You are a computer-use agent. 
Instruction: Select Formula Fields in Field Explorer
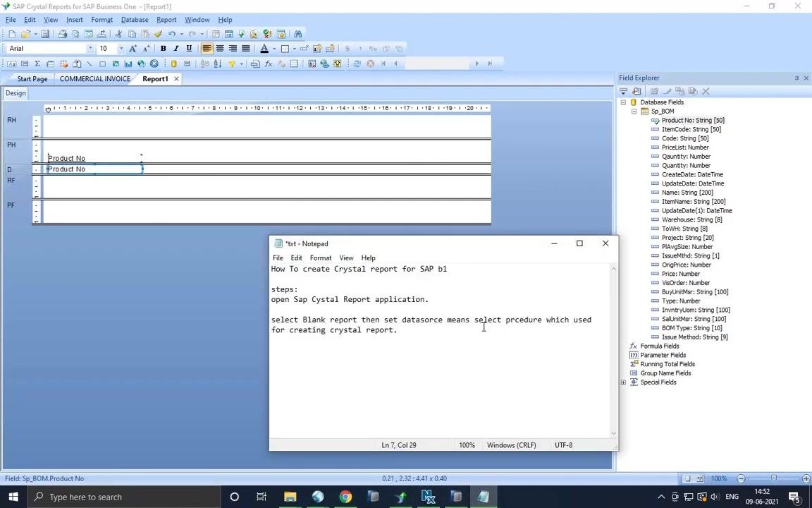pyautogui.click(x=659, y=346)
